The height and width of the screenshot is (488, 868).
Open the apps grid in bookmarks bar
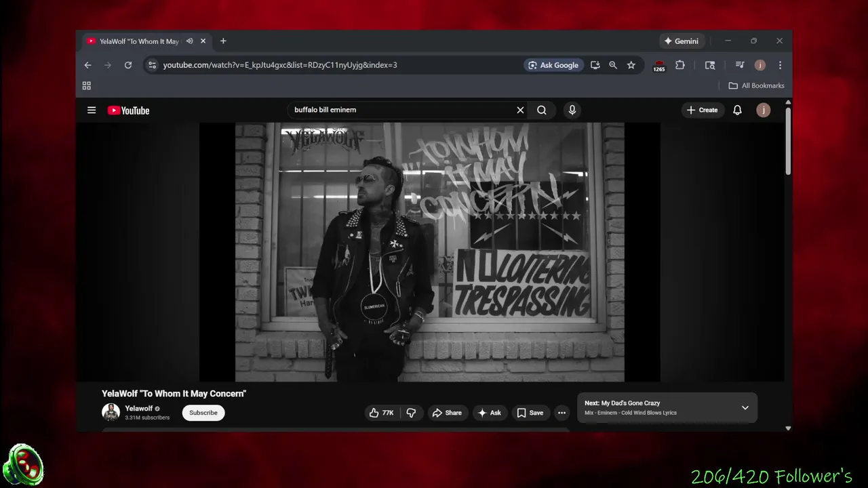[86, 85]
